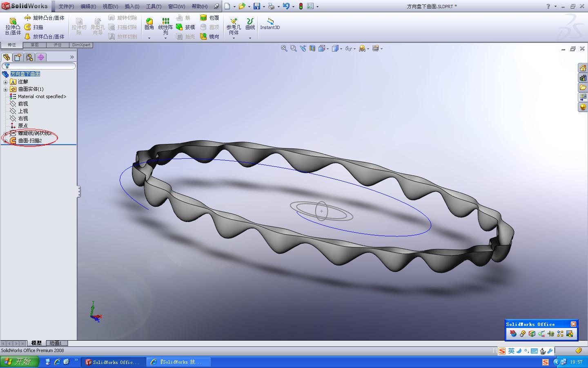The image size is (588, 368).
Task: Select the 拔模 draft tool
Action: 186,27
